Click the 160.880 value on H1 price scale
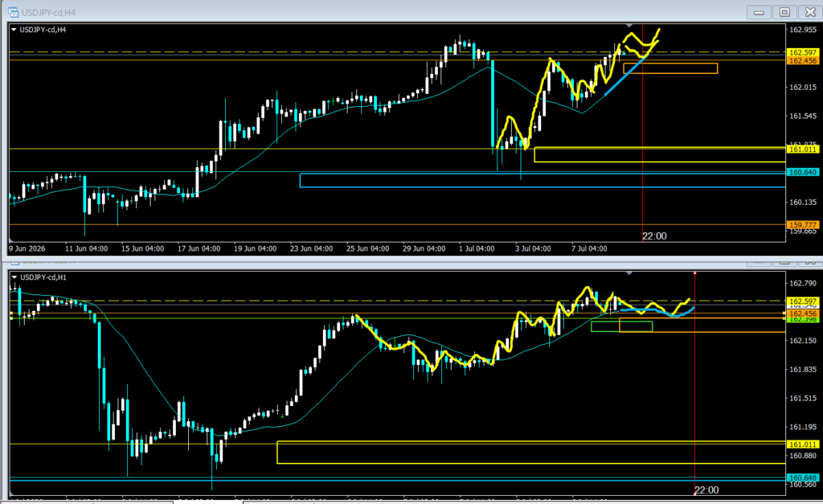The width and height of the screenshot is (823, 504). [x=803, y=456]
